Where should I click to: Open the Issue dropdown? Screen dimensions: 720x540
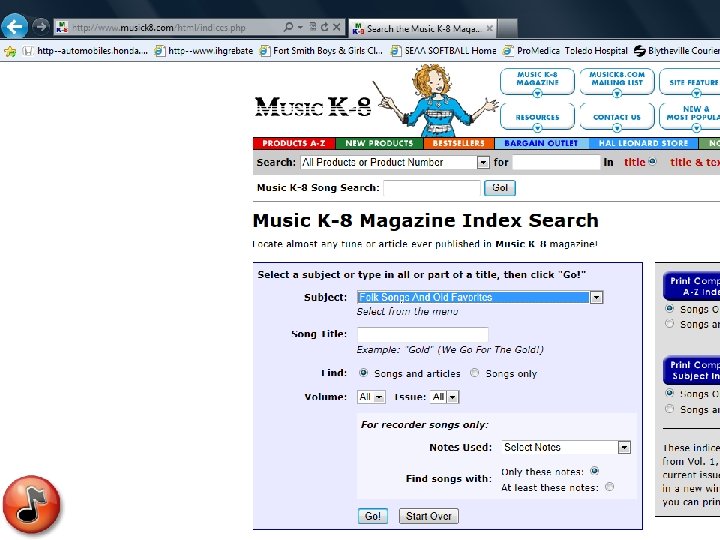[x=444, y=397]
